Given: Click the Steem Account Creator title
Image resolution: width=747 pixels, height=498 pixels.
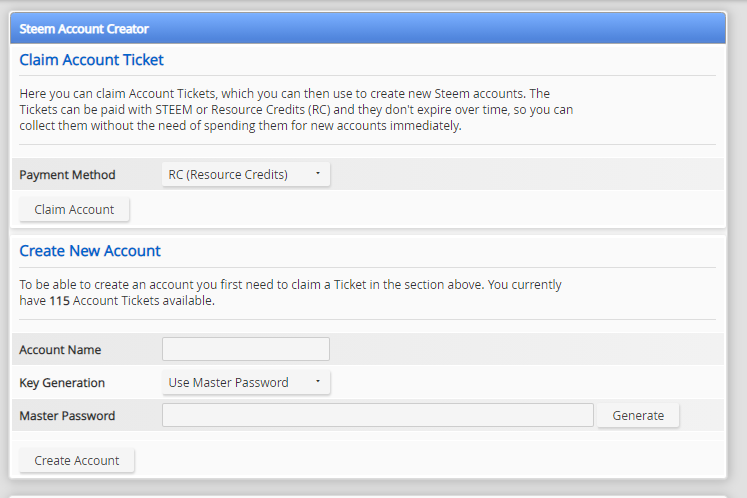Looking at the screenshot, I should point(84,29).
